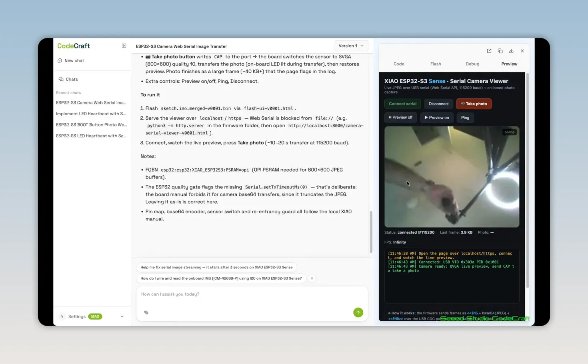
Task: Click the Connect serial button
Action: coord(402,104)
